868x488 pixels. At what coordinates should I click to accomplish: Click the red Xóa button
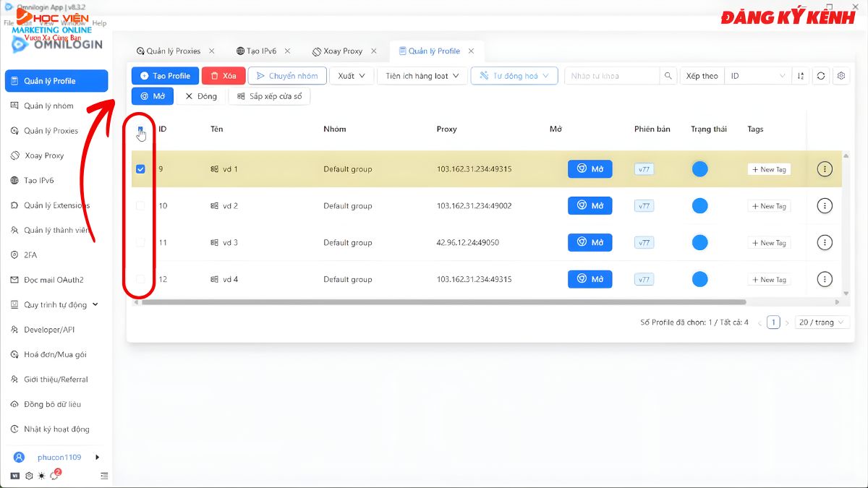pyautogui.click(x=224, y=76)
